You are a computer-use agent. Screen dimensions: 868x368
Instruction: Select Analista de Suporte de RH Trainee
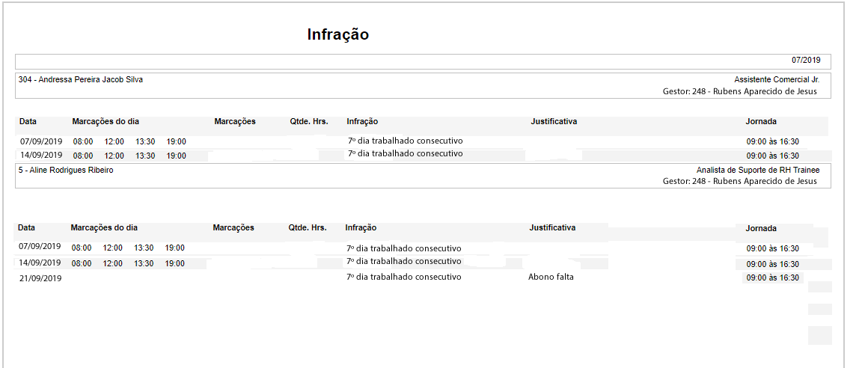[x=757, y=170]
